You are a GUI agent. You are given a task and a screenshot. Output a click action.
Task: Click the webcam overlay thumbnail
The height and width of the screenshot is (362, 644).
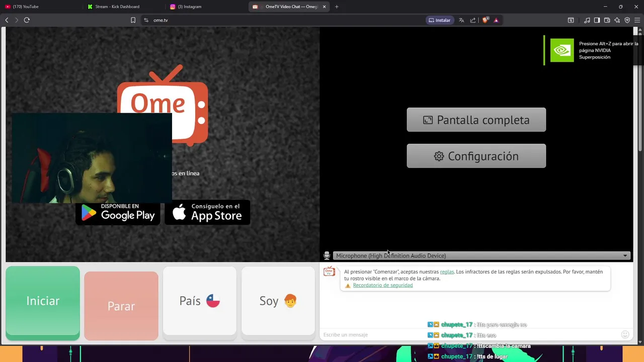[92, 158]
